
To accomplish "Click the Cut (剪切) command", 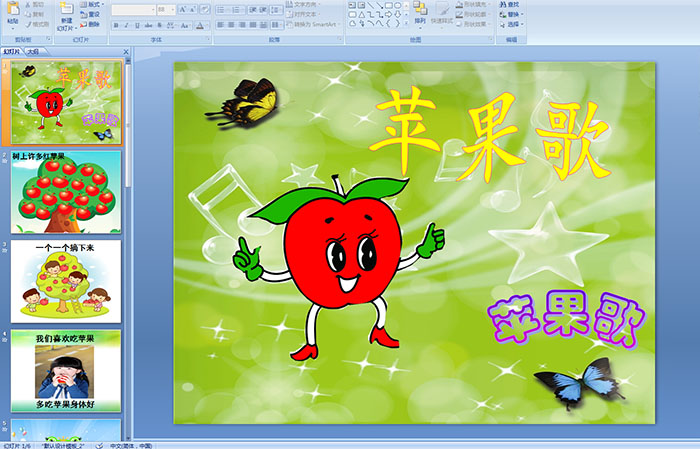I will [35, 4].
